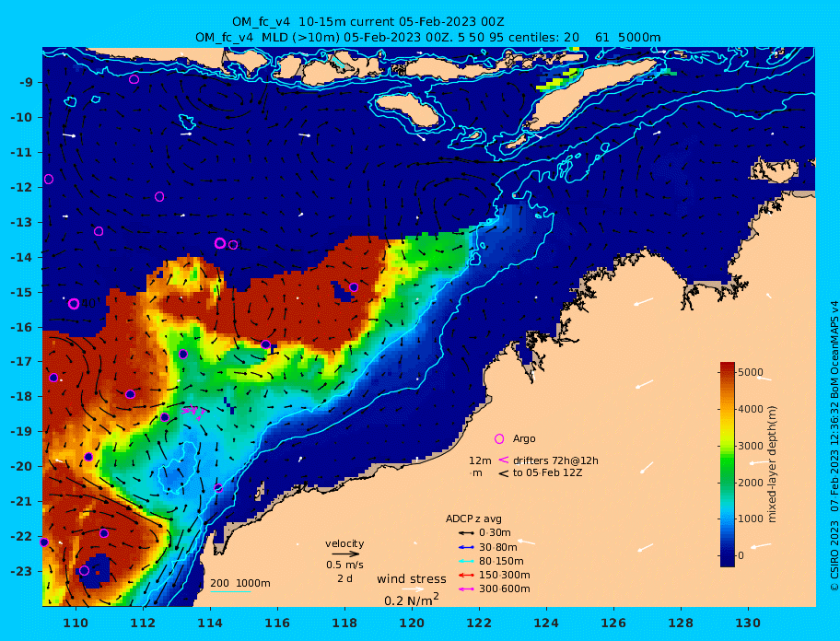840x641 pixels.
Task: Click the 'velocity' legend label
Action: (344, 543)
